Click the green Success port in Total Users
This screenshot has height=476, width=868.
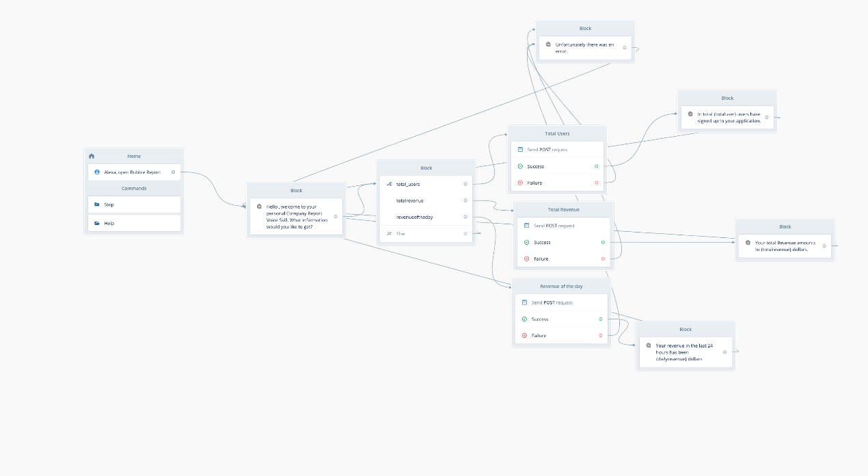click(x=597, y=166)
